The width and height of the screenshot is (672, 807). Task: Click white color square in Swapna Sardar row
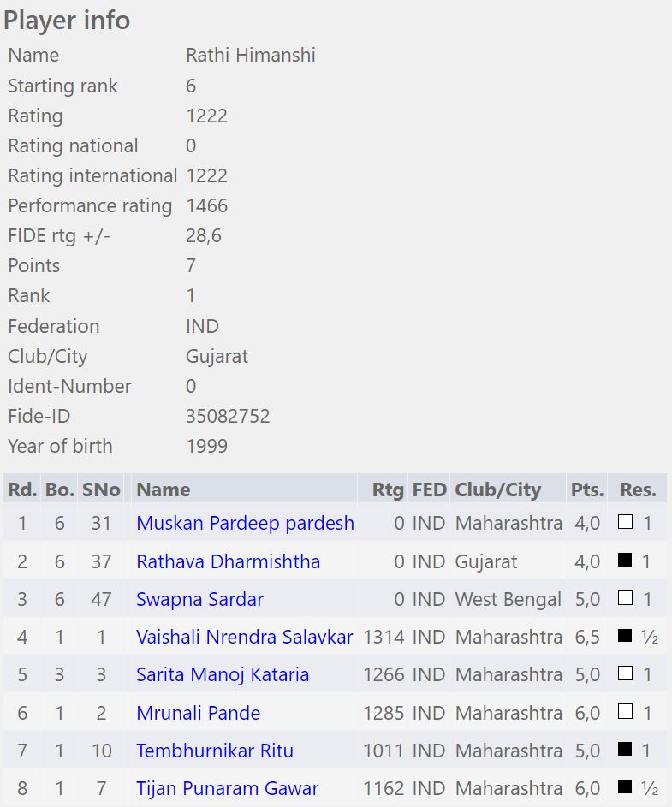pos(625,598)
